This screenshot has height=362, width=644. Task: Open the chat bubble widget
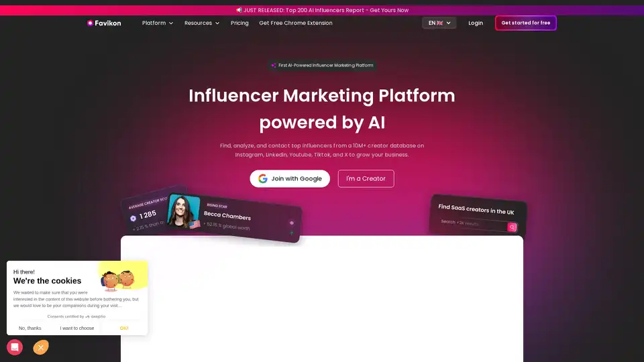click(x=15, y=347)
